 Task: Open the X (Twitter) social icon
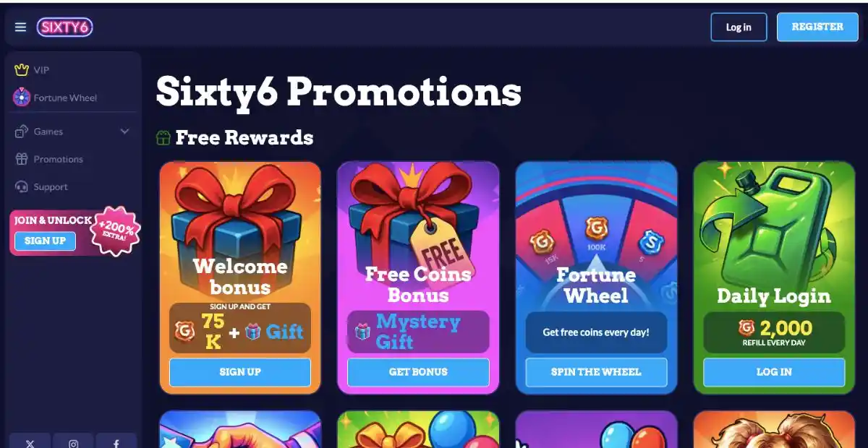point(30,443)
